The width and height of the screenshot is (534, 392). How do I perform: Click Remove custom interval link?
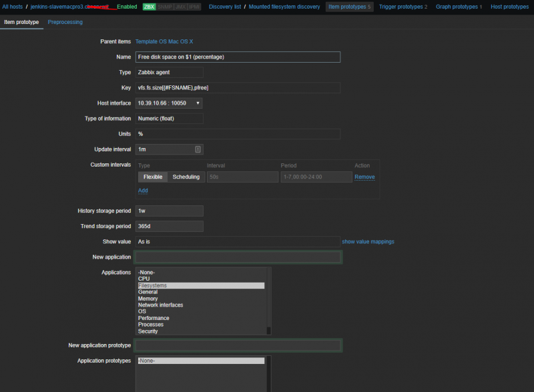tap(364, 177)
